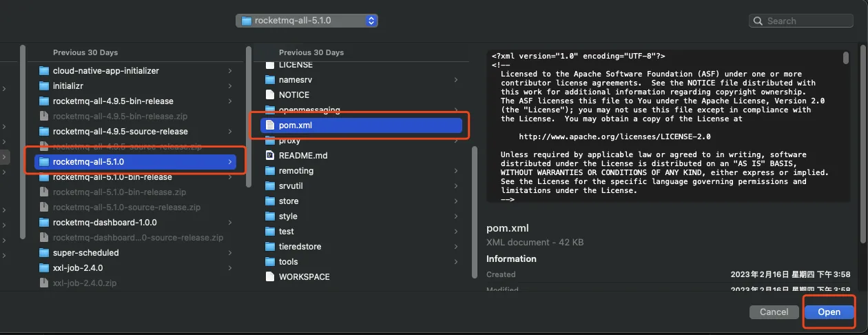
Task: Click the xxl-job-2.4.0 folder icon
Action: pos(45,268)
